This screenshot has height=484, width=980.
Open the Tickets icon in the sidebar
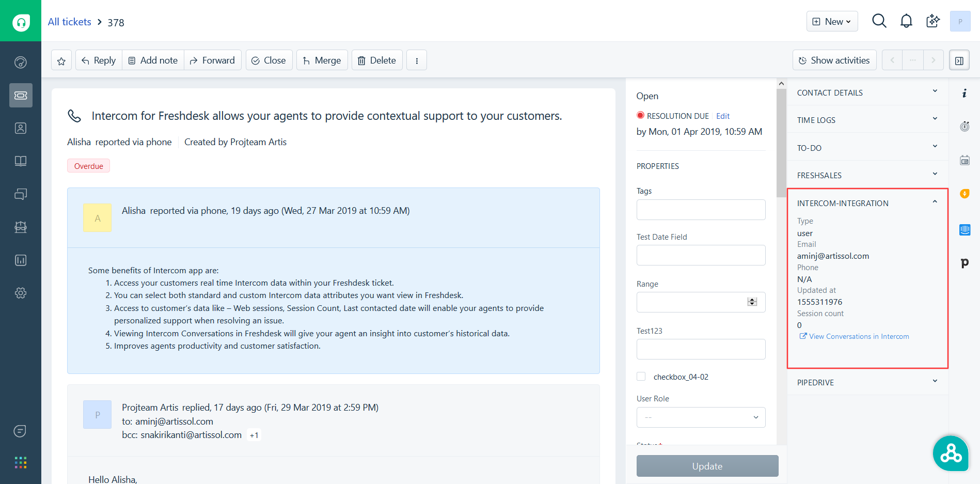click(21, 95)
